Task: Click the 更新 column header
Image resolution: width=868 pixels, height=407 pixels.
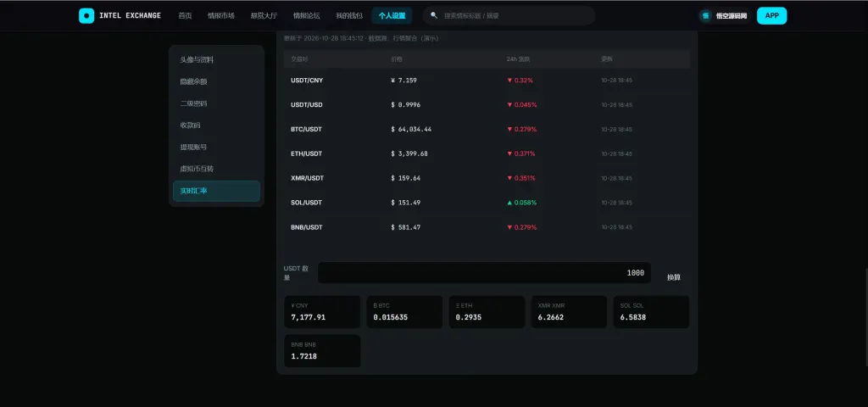Action: click(607, 59)
